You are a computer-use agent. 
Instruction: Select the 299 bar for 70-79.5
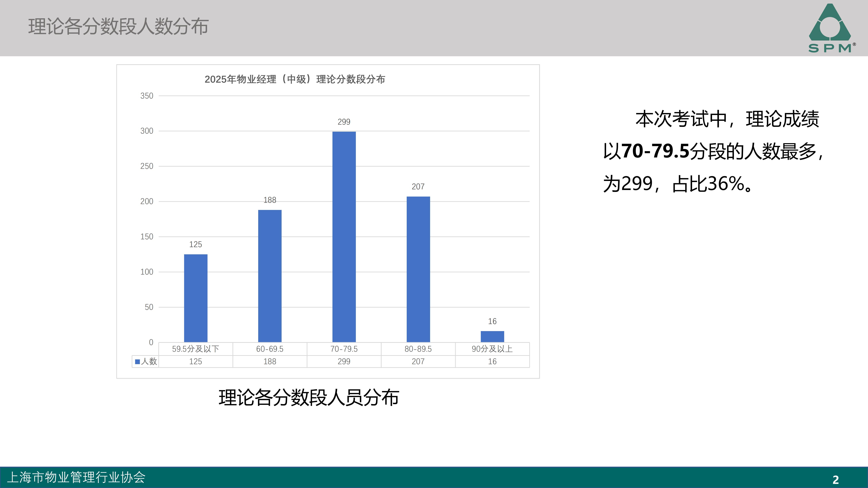(x=344, y=237)
